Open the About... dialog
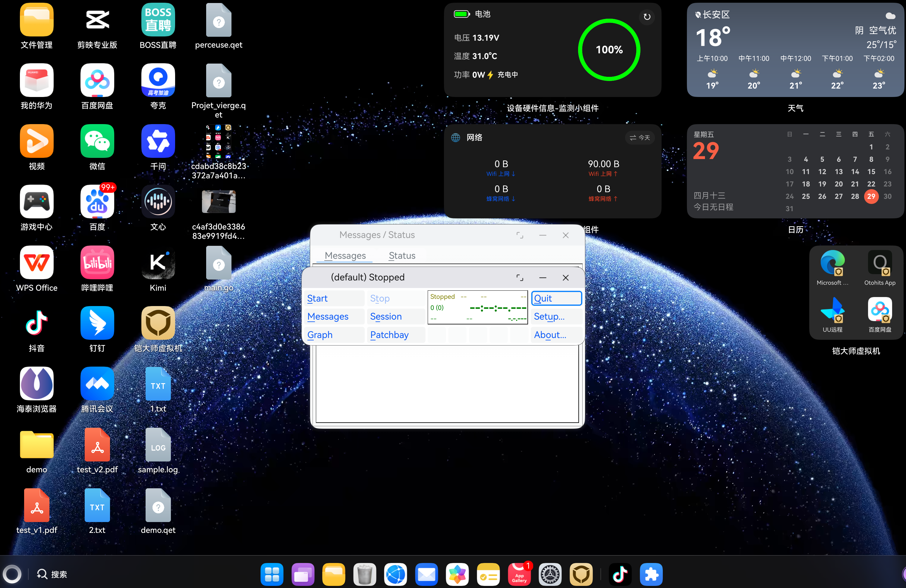This screenshot has height=588, width=906. (557, 335)
